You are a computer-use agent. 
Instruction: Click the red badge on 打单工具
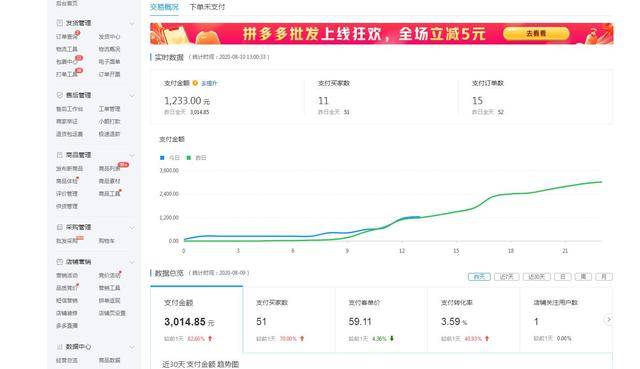[79, 71]
